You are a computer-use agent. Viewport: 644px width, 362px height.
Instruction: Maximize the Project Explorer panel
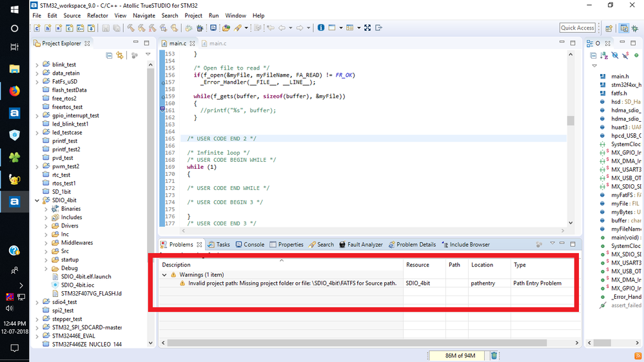pos(146,43)
